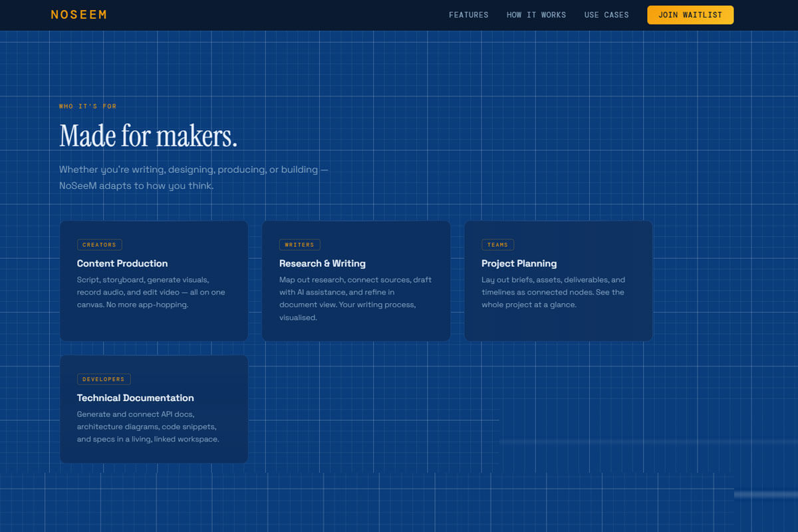Viewport: 798px width, 532px height.
Task: Click the Research & Writing card title
Action: coord(323,263)
